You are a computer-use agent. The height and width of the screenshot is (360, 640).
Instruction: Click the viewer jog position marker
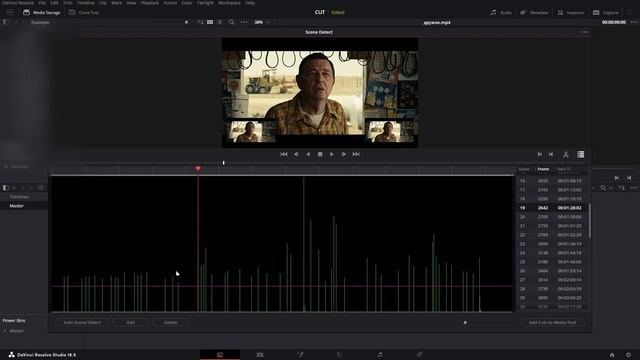coord(223,163)
